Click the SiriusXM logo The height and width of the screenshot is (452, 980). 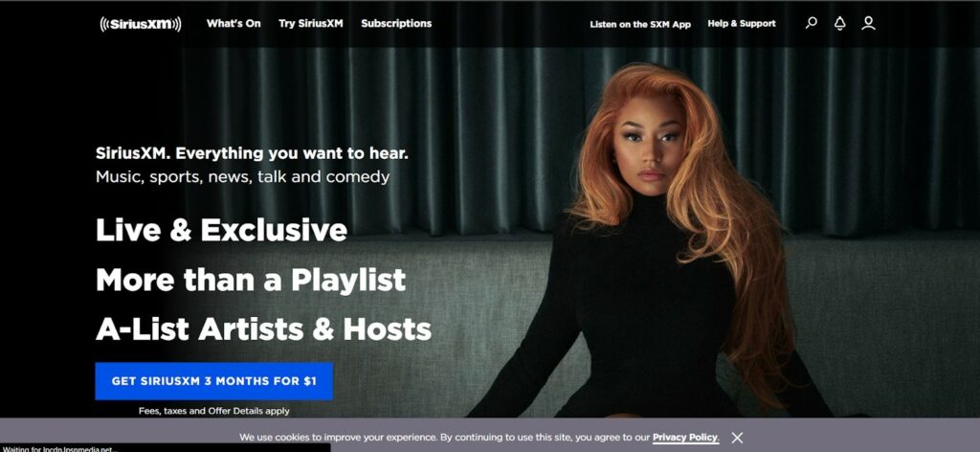click(x=141, y=24)
